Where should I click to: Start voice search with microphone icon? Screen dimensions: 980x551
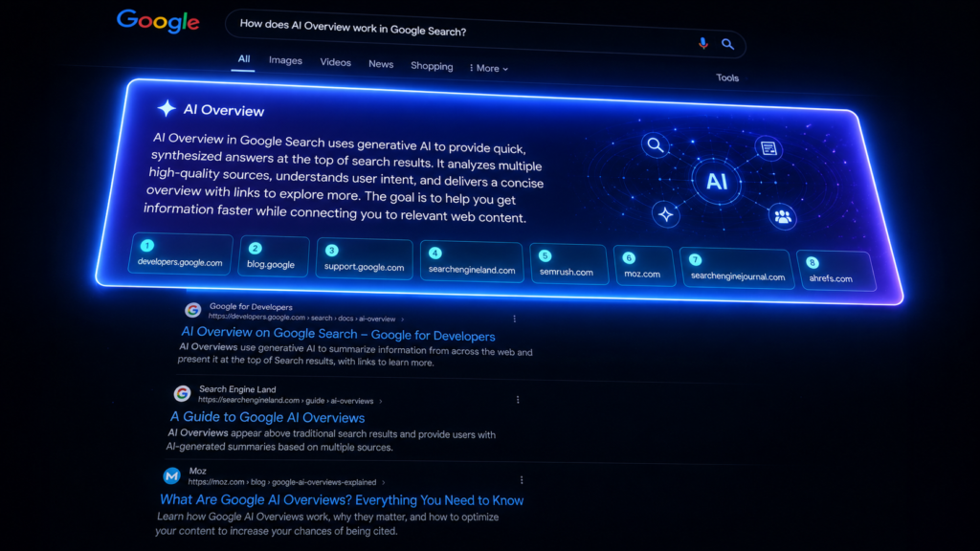coord(703,43)
